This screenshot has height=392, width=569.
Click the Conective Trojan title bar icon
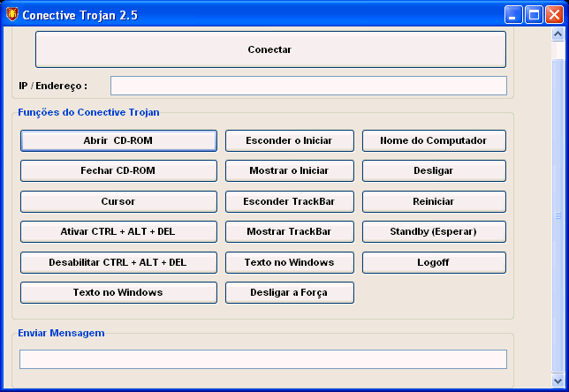11,15
